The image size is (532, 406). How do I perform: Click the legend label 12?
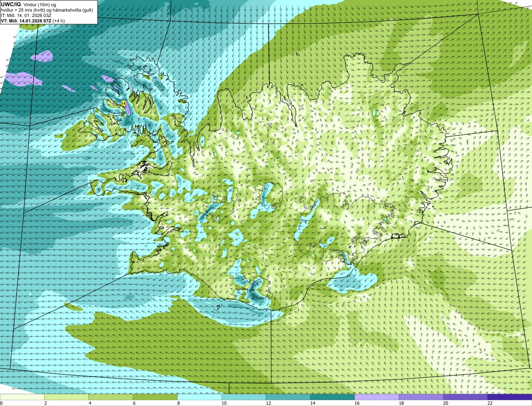pyautogui.click(x=268, y=403)
